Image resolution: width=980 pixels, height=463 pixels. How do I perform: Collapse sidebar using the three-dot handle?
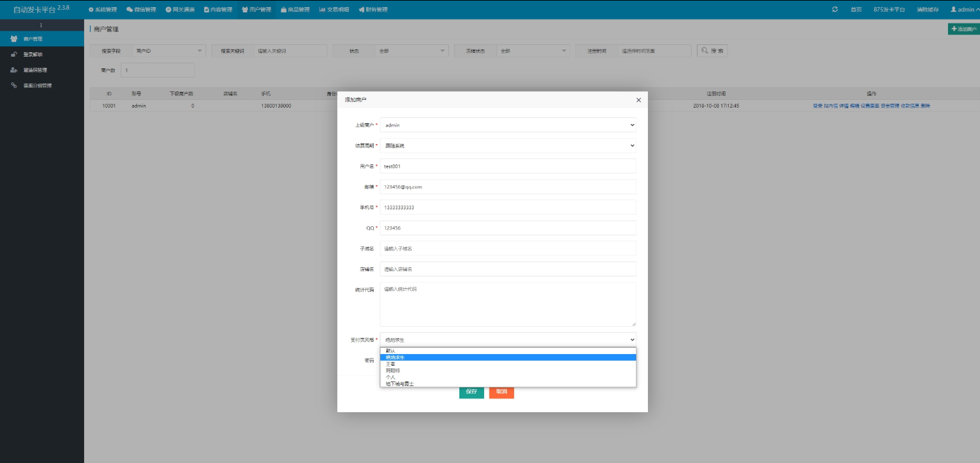point(42,25)
